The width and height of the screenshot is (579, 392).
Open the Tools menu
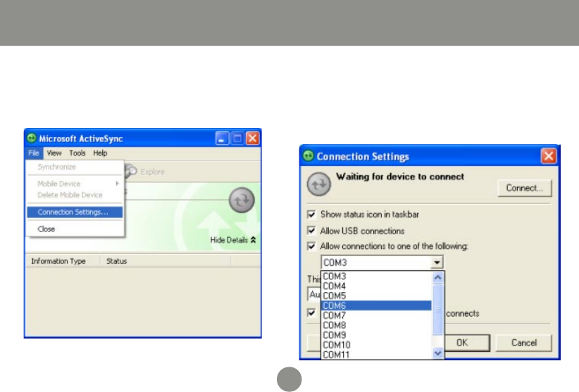pos(77,153)
